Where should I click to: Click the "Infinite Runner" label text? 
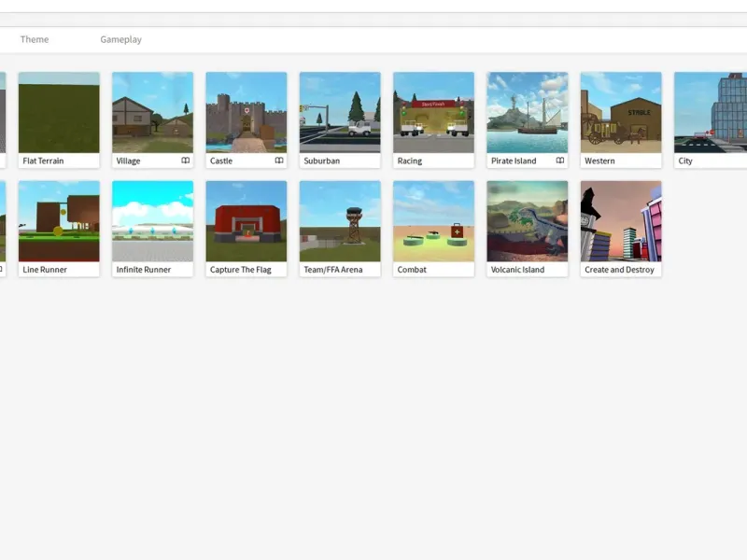[x=144, y=270]
